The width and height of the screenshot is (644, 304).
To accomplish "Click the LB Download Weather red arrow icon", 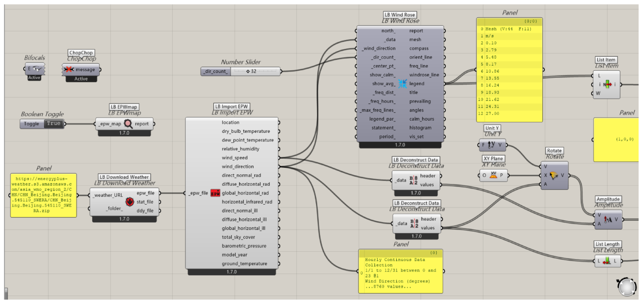I will coord(129,202).
